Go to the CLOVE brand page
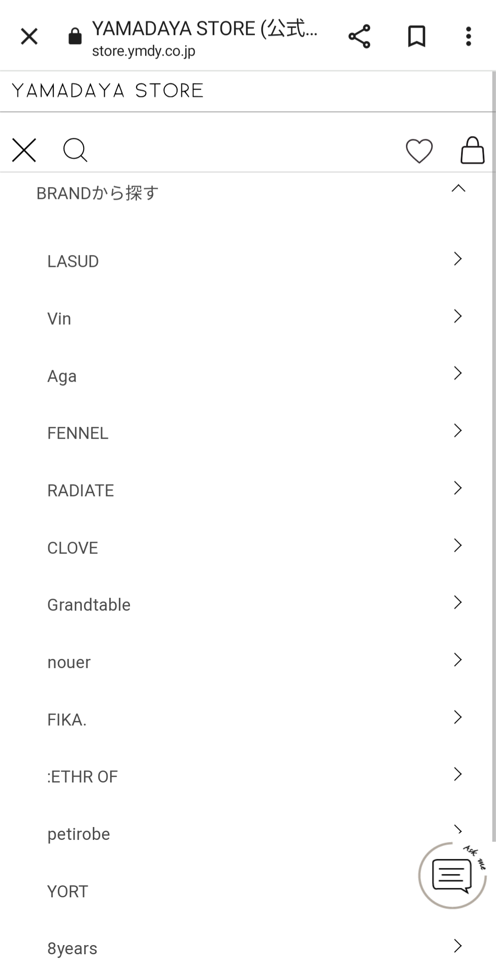Image resolution: width=496 pixels, height=980 pixels. (248, 548)
